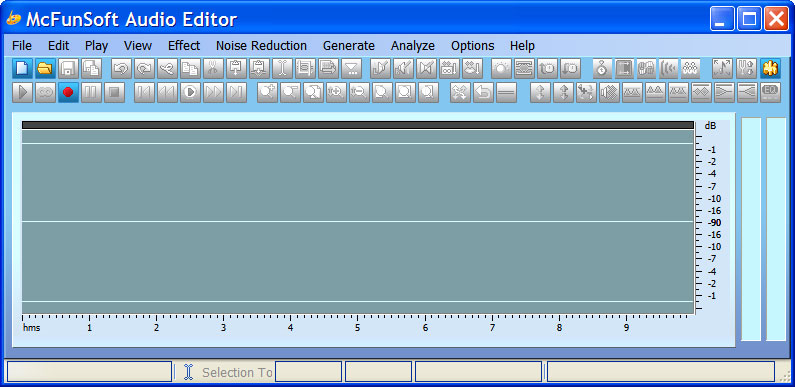795x387 pixels.
Task: Click the status bar field after Selection To
Action: click(x=308, y=372)
